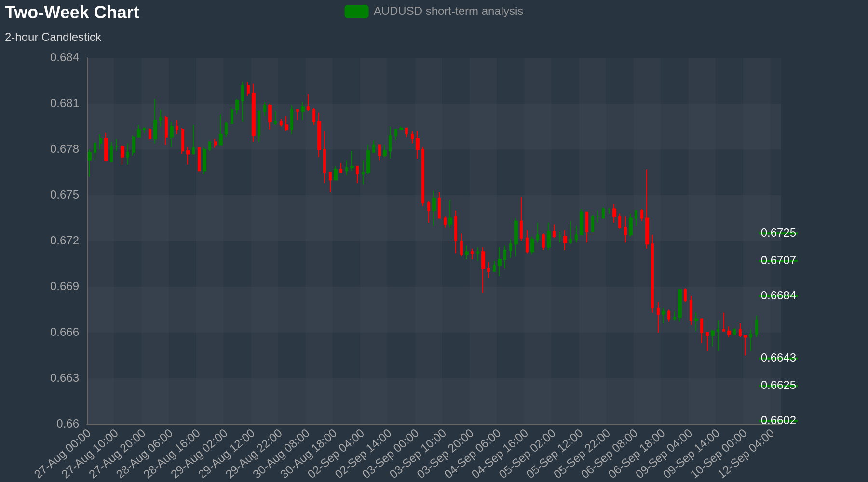Click the 0.684 y-axis tick label

coord(65,58)
